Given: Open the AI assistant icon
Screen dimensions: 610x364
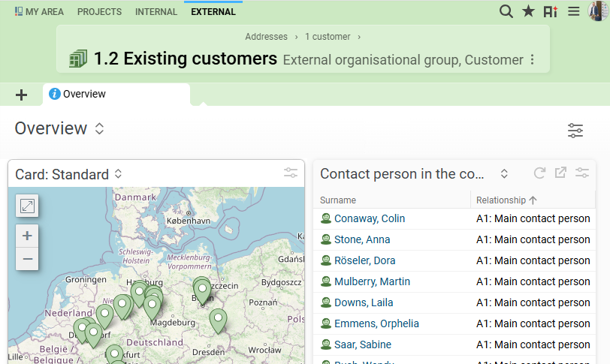Looking at the screenshot, I should pos(551,11).
